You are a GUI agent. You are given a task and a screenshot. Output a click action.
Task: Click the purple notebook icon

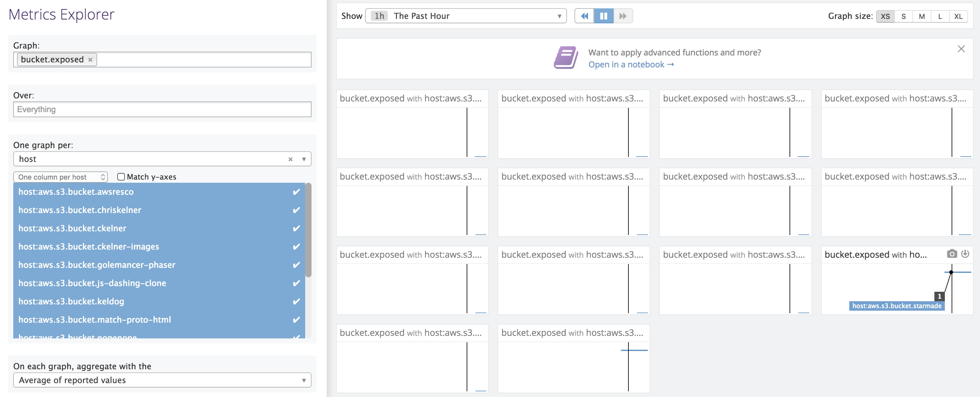(x=566, y=57)
